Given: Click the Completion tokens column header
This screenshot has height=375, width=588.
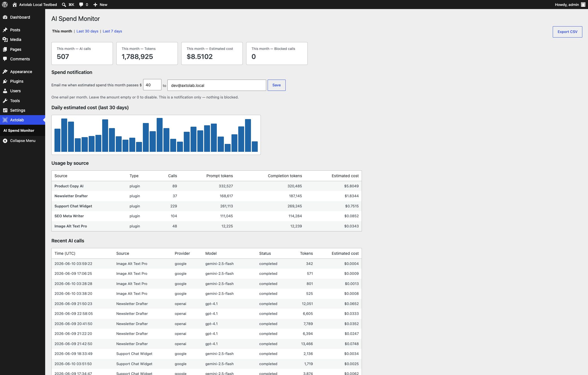Looking at the screenshot, I should tap(285, 176).
